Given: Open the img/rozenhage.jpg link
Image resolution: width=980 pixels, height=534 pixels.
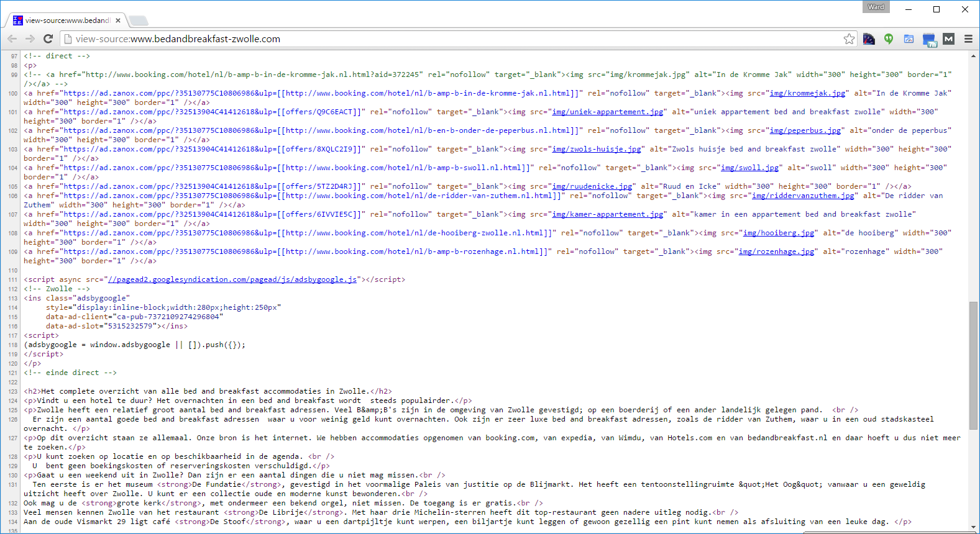Looking at the screenshot, I should 776,251.
